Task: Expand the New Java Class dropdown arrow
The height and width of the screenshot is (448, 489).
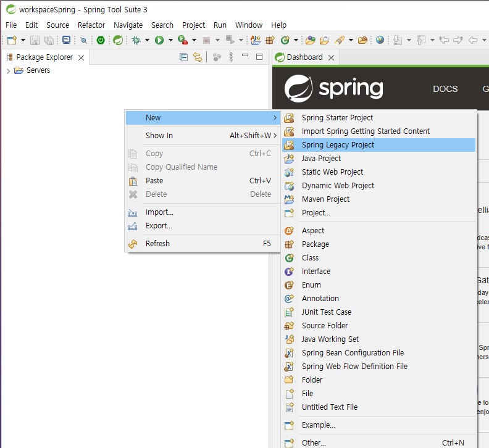Action: tap(296, 40)
